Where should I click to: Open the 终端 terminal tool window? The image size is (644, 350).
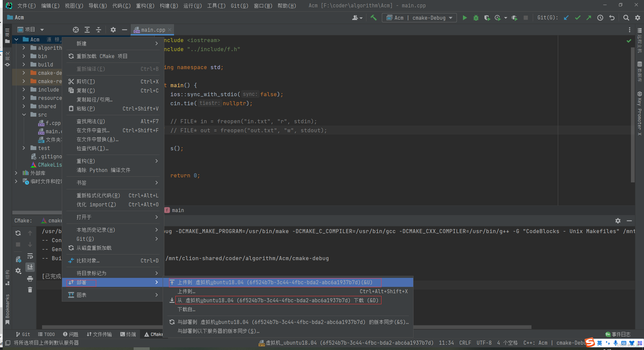point(128,334)
